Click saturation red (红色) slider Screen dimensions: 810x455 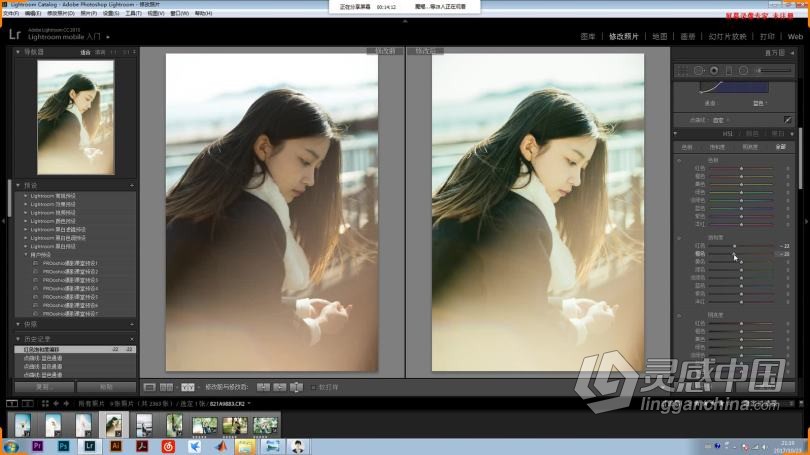[x=741, y=246]
